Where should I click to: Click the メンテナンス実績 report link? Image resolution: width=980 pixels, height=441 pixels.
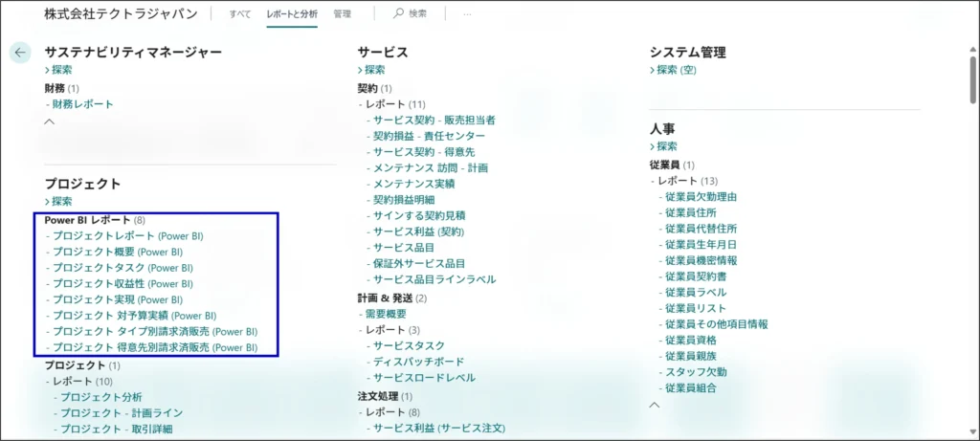[x=413, y=184]
